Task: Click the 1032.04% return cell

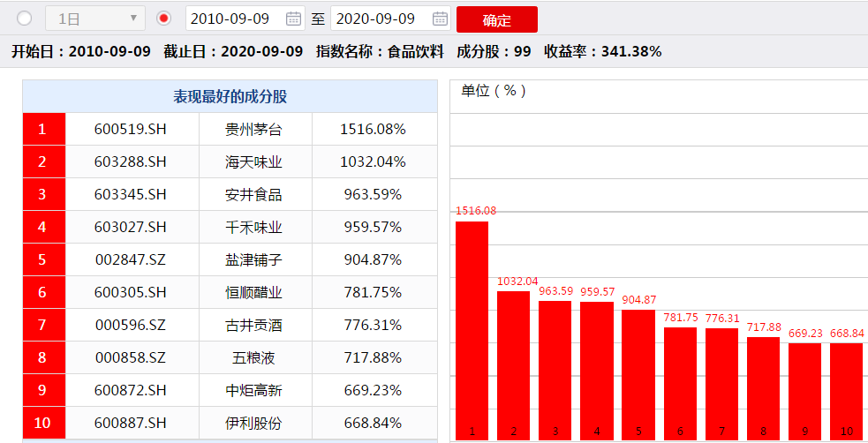Action: 373,161
